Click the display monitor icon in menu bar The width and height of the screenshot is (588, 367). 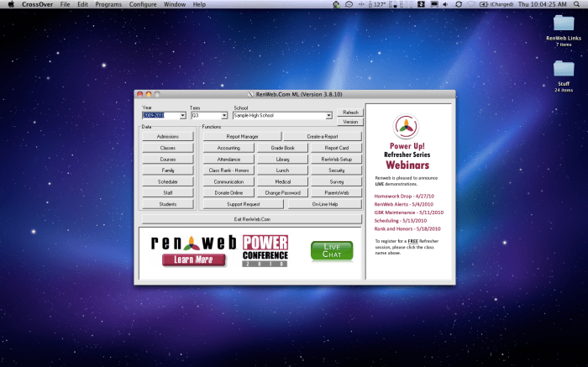434,4
